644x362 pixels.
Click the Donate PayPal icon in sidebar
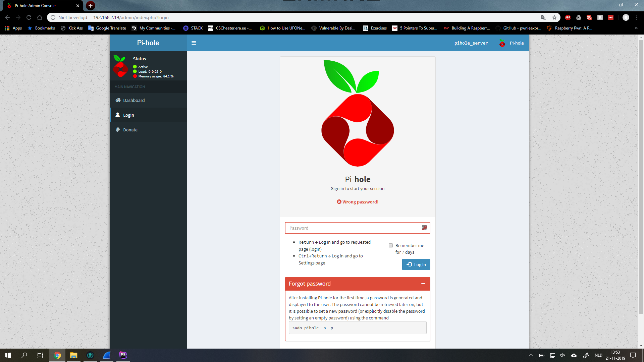point(118,130)
